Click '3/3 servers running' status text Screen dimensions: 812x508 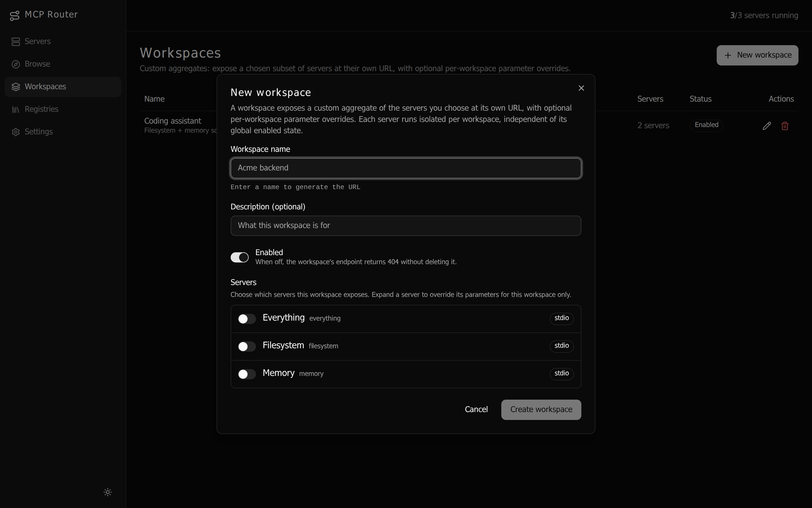click(764, 16)
